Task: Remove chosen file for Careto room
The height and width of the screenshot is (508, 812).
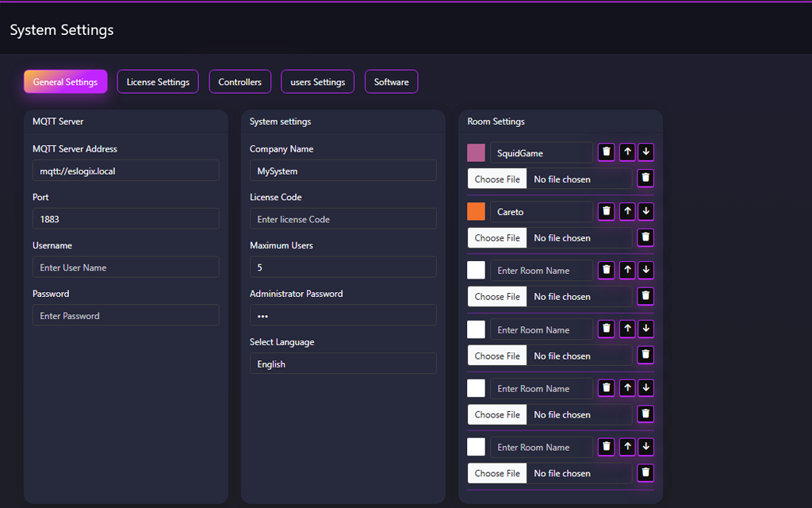Action: [x=646, y=237]
